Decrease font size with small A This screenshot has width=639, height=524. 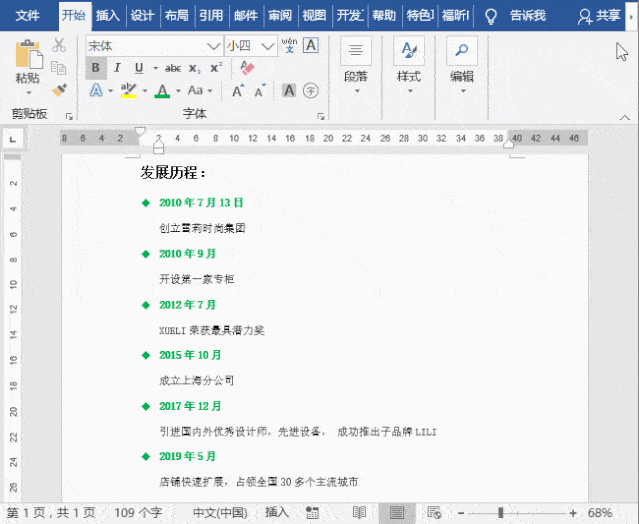tap(260, 90)
